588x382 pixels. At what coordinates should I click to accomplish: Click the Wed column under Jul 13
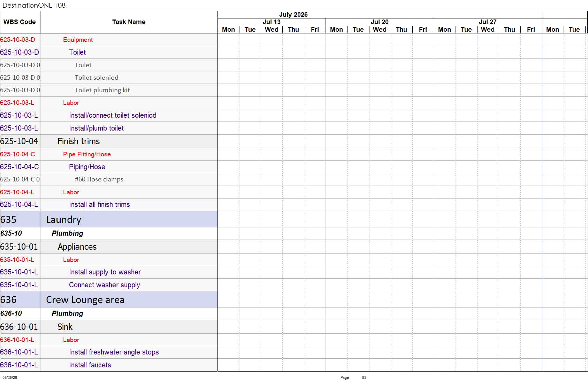(x=272, y=30)
